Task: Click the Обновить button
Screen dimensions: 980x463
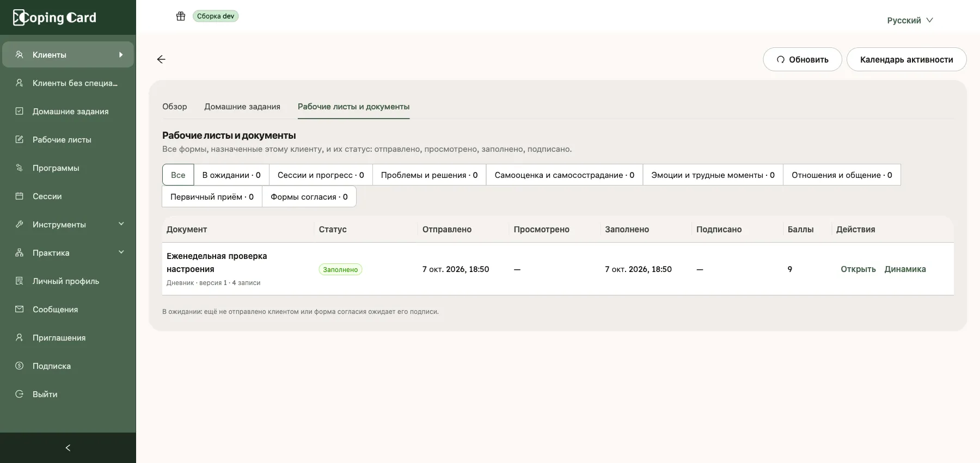Action: click(803, 59)
